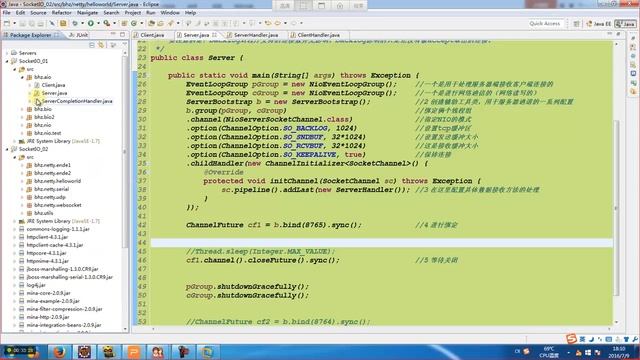
Task: Open the Project menu
Action: [x=133, y=13]
